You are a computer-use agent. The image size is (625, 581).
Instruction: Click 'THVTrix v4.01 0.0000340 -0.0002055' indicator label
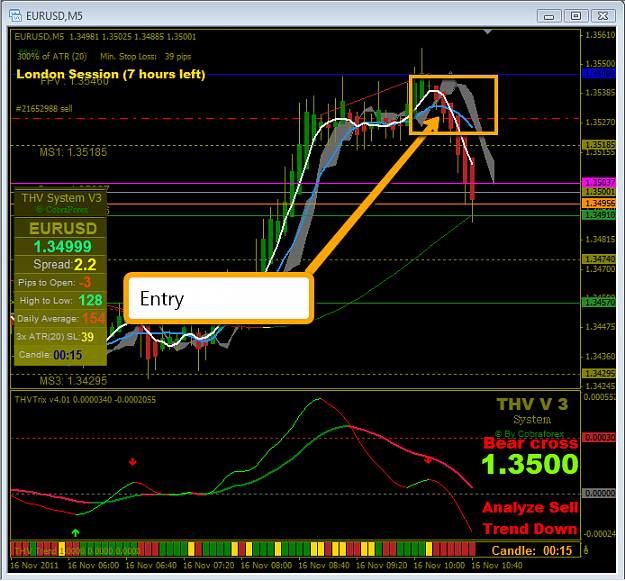(x=85, y=400)
